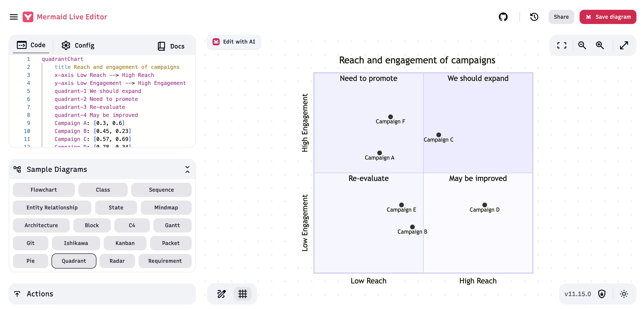
Task: Switch to the Config tab
Action: click(x=78, y=45)
